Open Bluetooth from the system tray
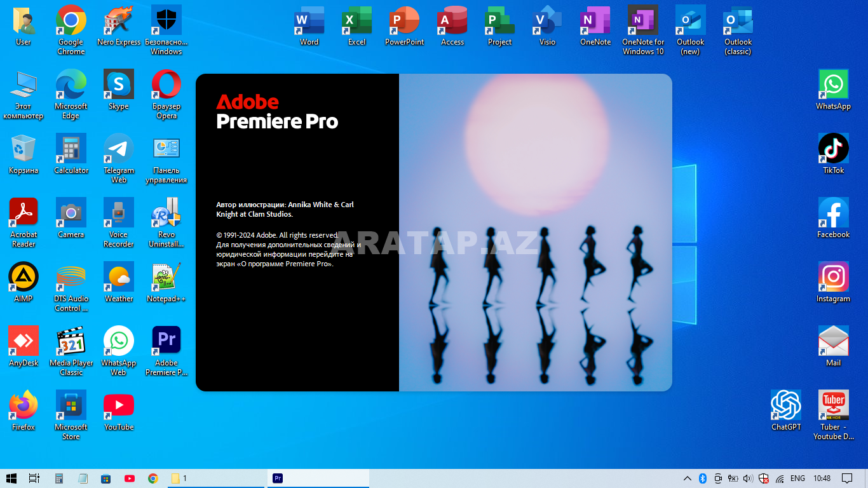Screen dimensions: 868x488 (703, 478)
